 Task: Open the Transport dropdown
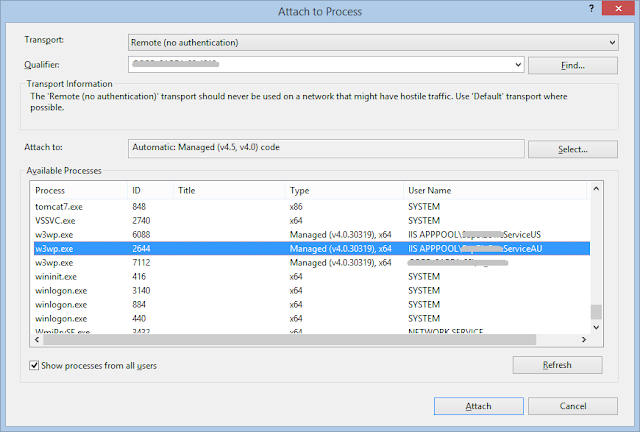pos(374,42)
